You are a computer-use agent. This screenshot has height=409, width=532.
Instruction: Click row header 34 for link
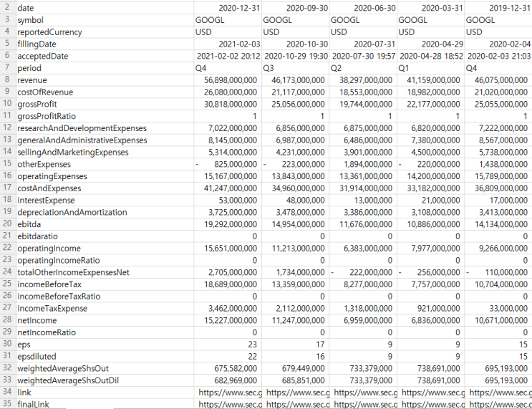click(x=7, y=393)
